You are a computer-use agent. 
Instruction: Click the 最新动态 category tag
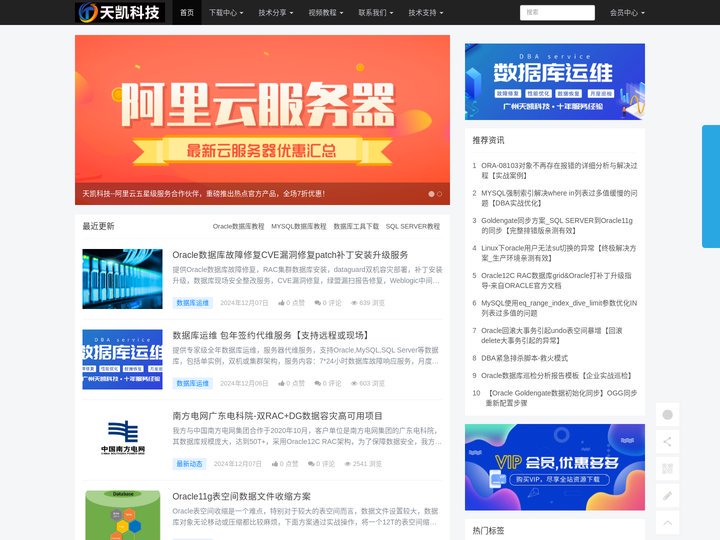189,464
